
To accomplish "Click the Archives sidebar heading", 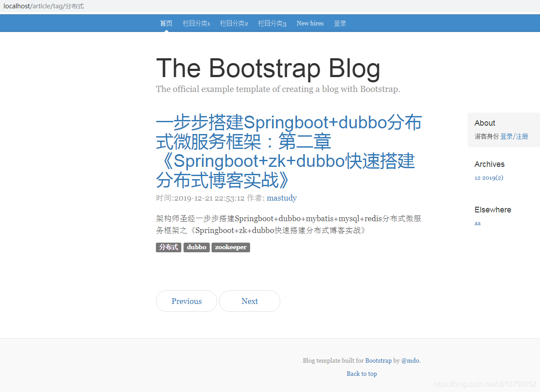I will coord(490,164).
